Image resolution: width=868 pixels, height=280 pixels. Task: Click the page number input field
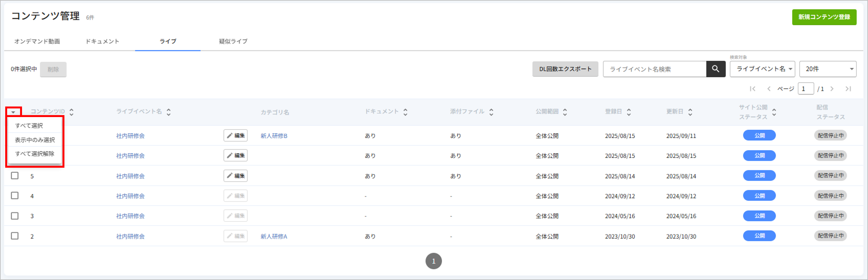tap(806, 89)
